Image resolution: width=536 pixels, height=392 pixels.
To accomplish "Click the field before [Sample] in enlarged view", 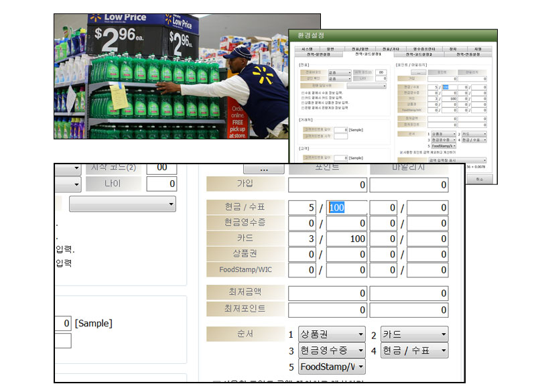I will click(x=63, y=323).
